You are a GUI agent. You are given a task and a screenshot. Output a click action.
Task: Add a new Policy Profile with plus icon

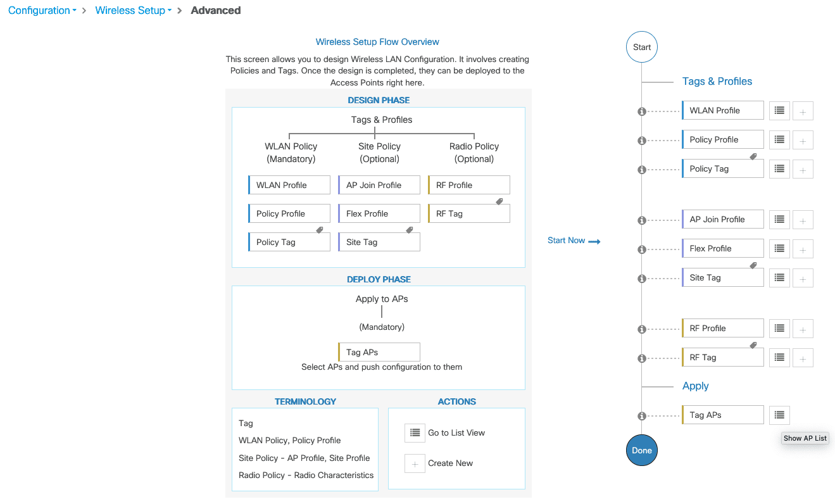[803, 140]
